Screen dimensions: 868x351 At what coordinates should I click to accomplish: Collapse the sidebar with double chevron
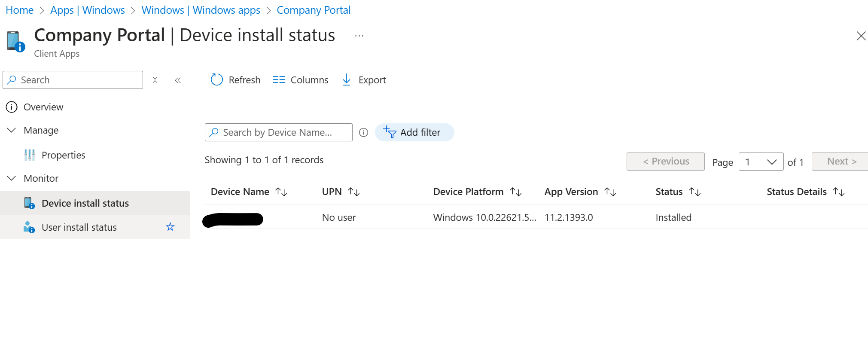[x=178, y=80]
